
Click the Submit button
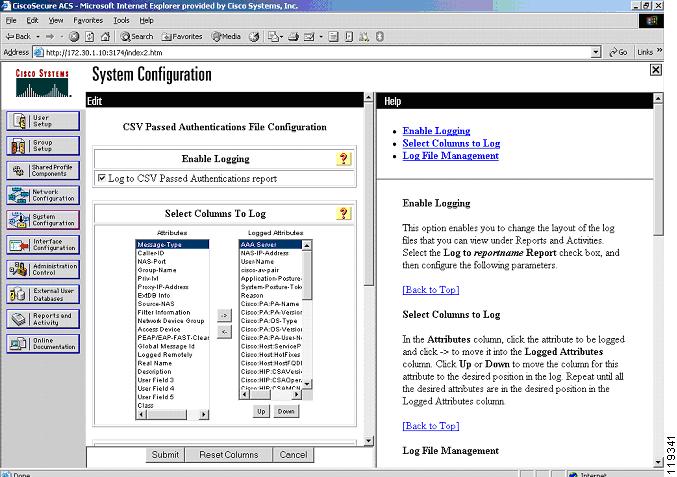pyautogui.click(x=165, y=455)
